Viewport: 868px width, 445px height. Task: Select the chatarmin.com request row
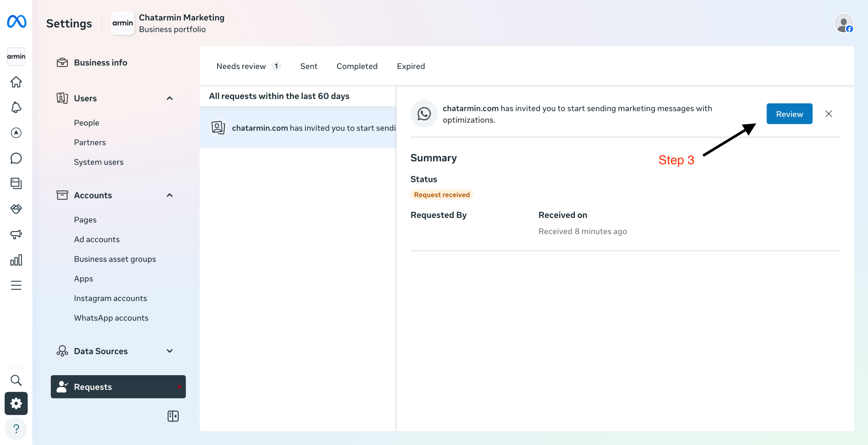(298, 128)
